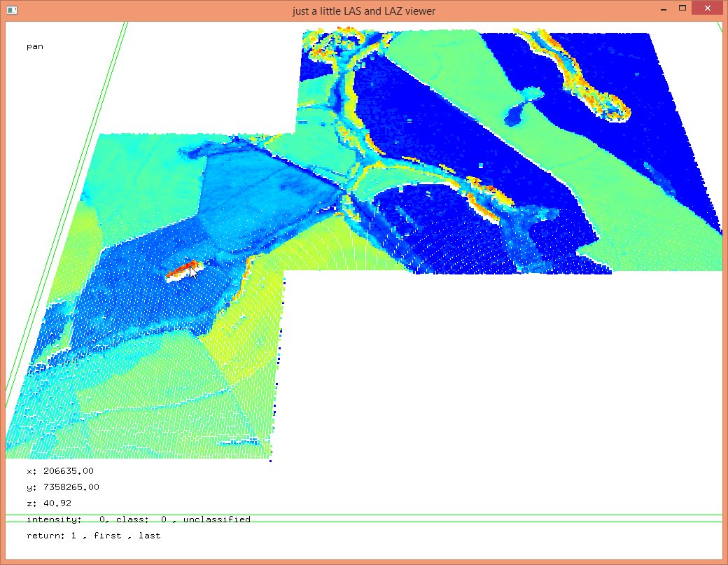
Task: Click the window title text
Action: (363, 11)
